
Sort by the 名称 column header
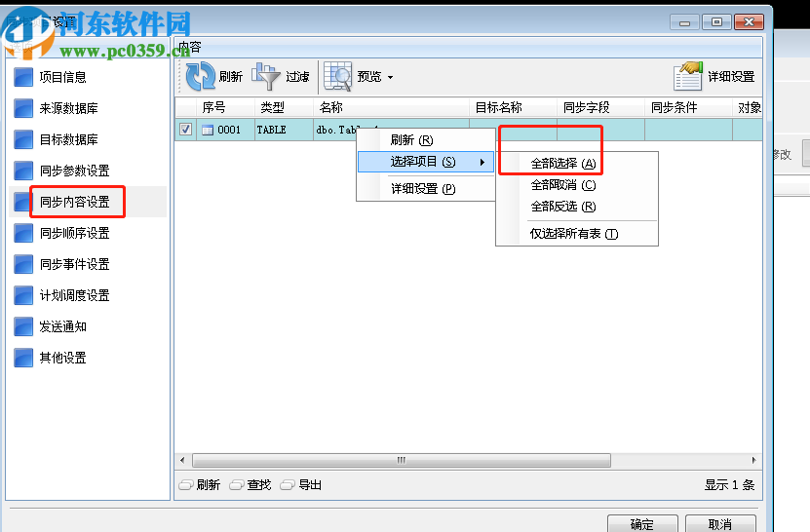[391, 107]
